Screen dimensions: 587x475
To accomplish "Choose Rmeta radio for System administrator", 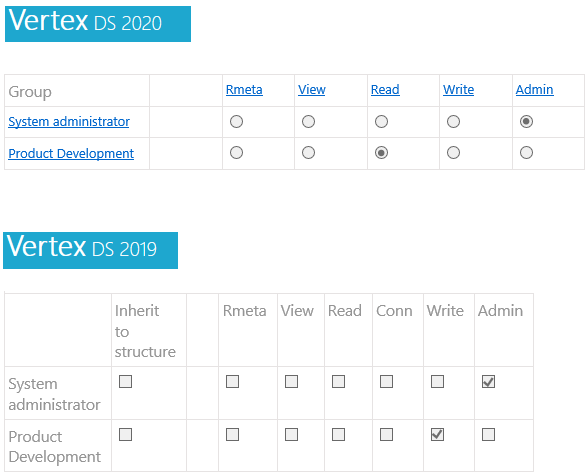I will (236, 122).
